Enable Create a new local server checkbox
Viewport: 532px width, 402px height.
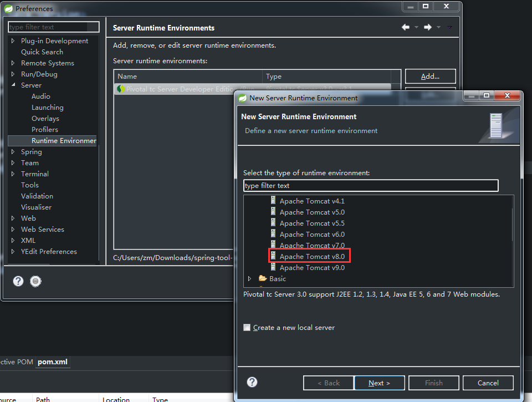point(247,328)
